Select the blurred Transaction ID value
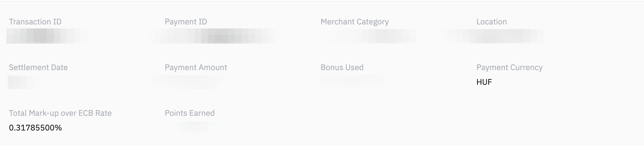 click(50, 36)
